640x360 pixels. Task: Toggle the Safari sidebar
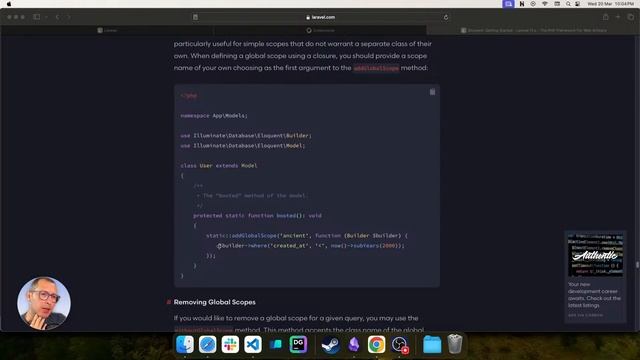coord(37,17)
